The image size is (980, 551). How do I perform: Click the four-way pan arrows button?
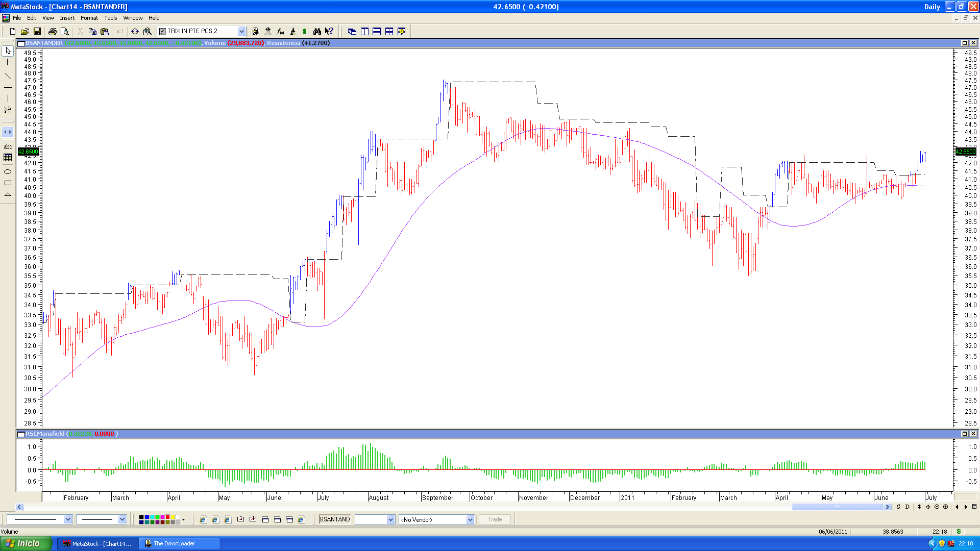point(928,507)
